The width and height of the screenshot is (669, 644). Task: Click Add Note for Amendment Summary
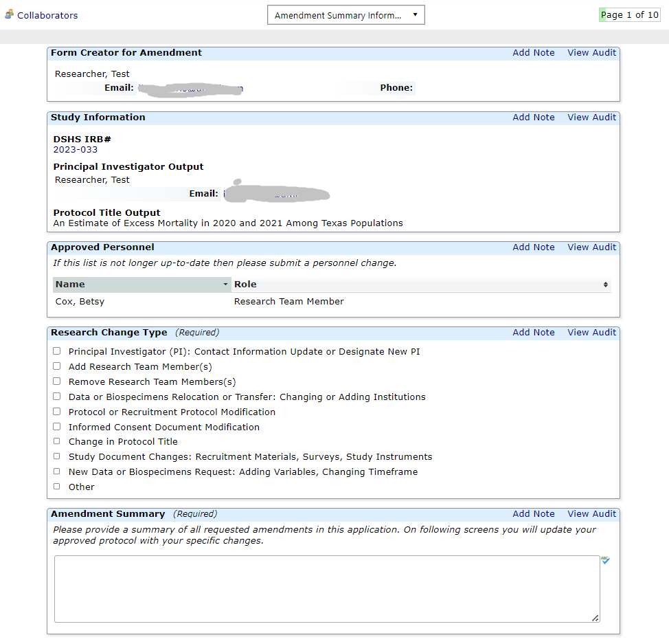tap(533, 513)
